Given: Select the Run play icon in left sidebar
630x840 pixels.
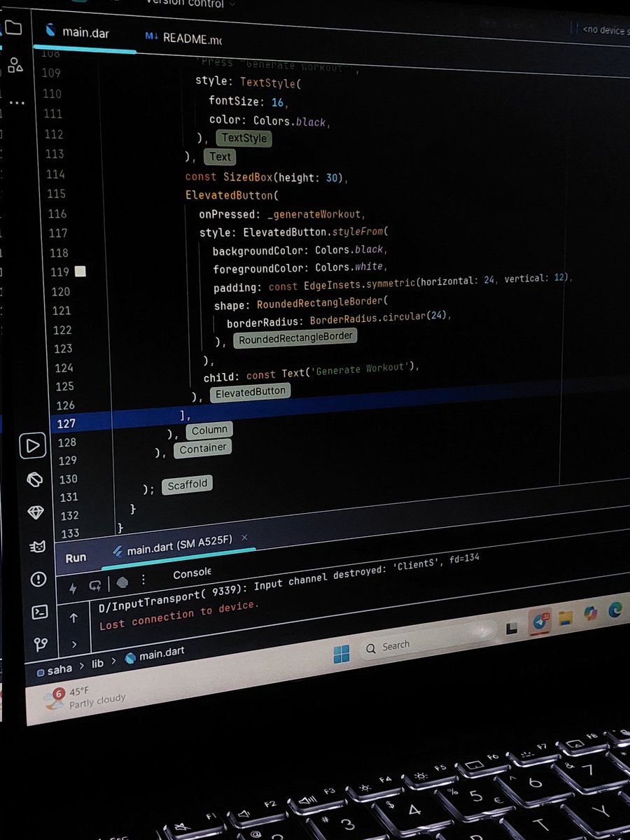Looking at the screenshot, I should point(32,444).
